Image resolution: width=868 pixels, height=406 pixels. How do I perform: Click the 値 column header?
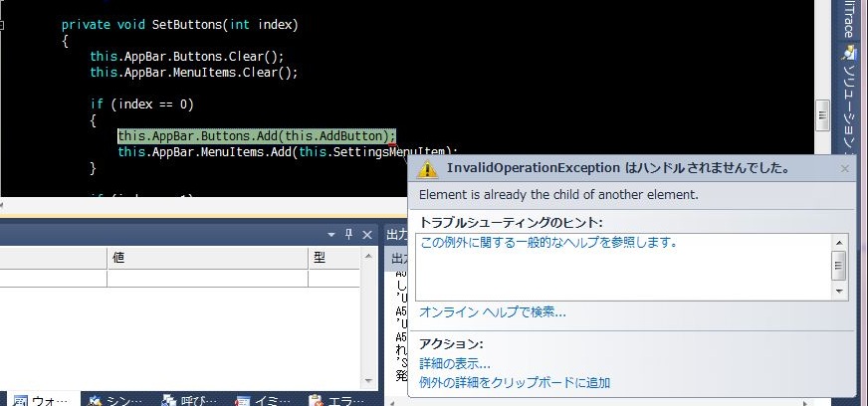pos(117,257)
